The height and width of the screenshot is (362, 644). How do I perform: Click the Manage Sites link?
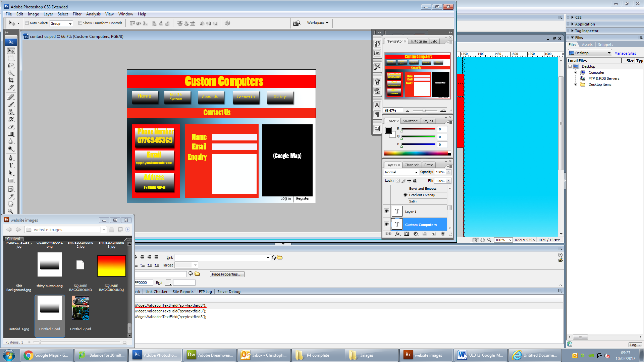(625, 53)
